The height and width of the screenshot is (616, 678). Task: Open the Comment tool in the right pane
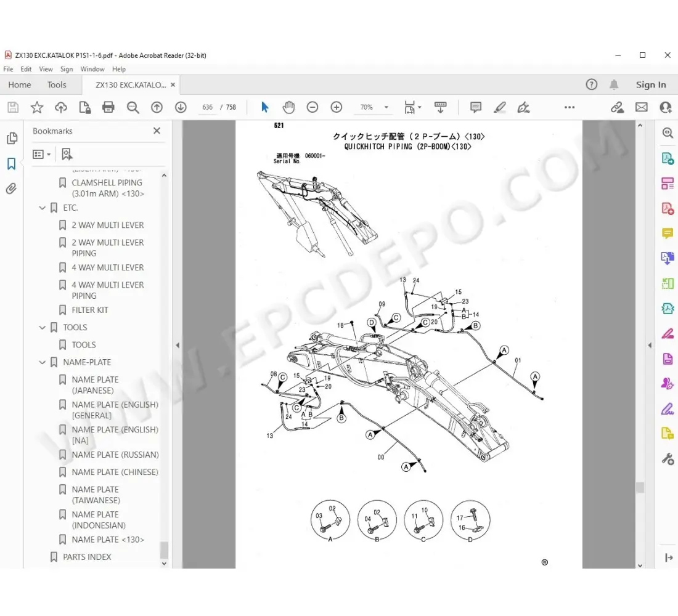point(667,233)
